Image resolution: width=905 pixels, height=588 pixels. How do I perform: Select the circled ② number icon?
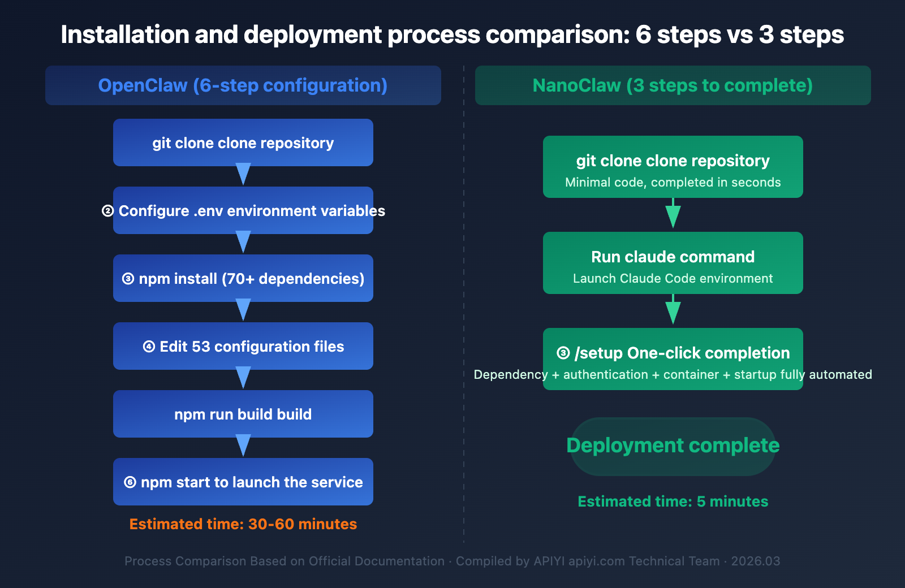[108, 211]
